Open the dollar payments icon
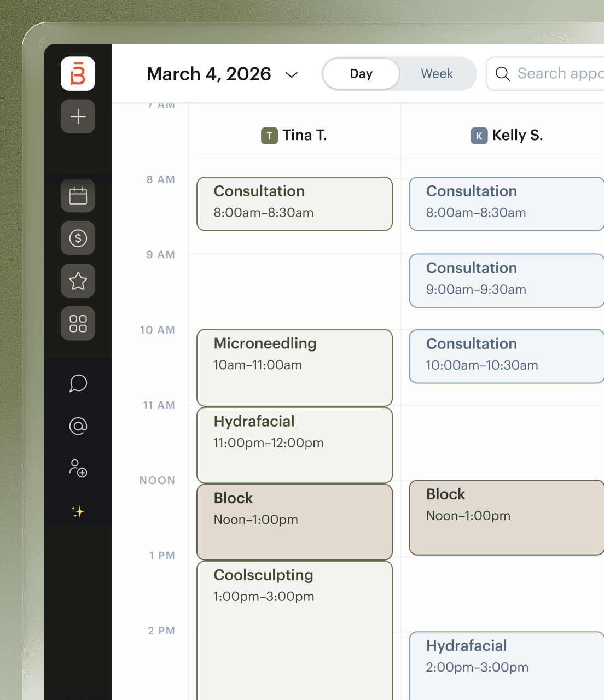Viewport: 604px width, 700px height. [78, 238]
